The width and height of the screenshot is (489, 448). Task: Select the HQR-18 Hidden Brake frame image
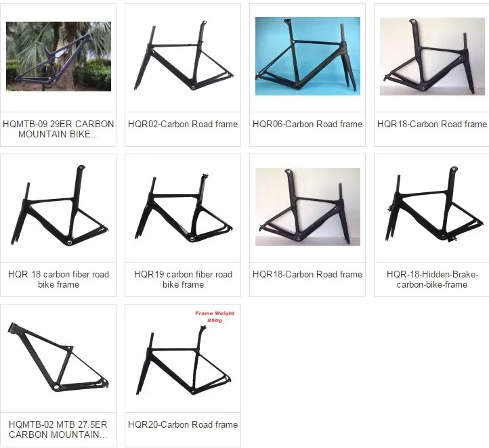[432, 206]
